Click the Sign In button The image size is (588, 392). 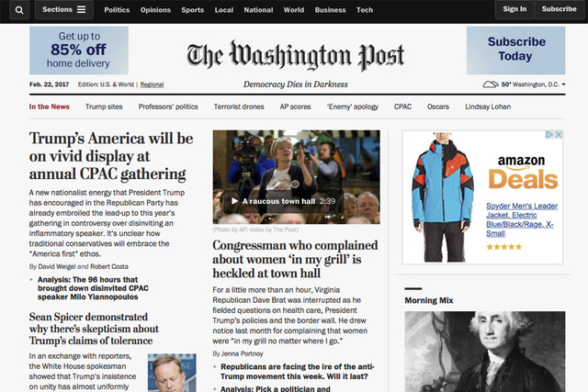coord(514,9)
